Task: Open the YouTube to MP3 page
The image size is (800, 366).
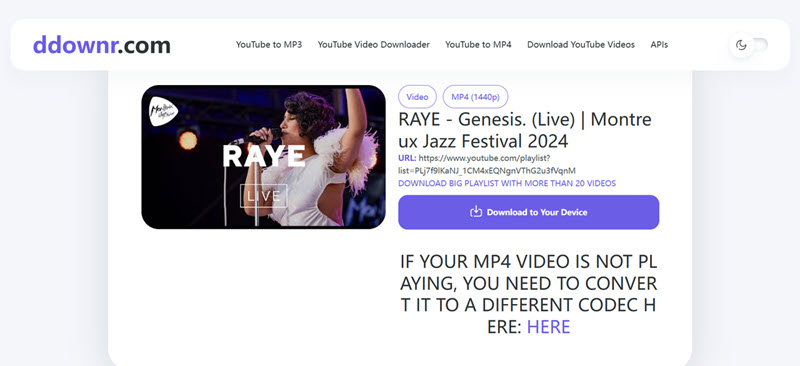Action: [x=269, y=45]
